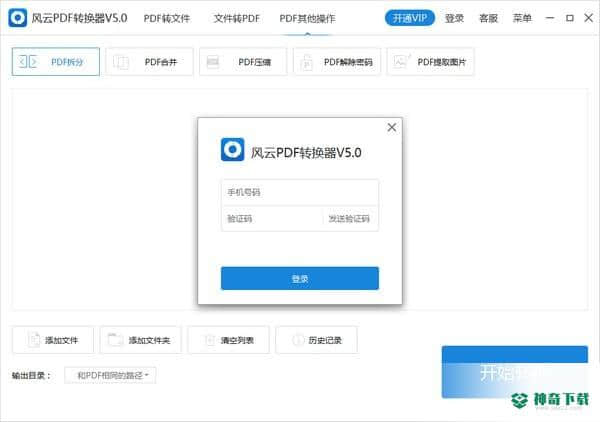This screenshot has width=600, height=422.
Task: Open 历史记录 history
Action: [x=316, y=340]
